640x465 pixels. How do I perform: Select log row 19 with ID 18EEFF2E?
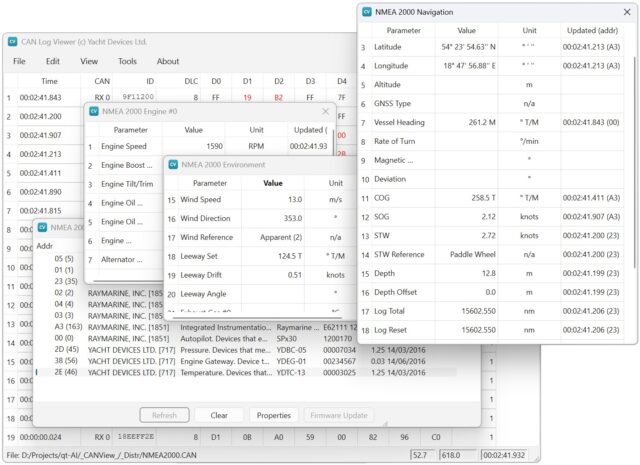[251, 437]
